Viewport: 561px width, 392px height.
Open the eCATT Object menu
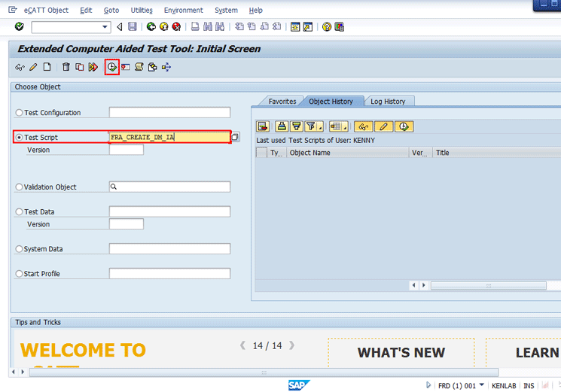point(46,11)
